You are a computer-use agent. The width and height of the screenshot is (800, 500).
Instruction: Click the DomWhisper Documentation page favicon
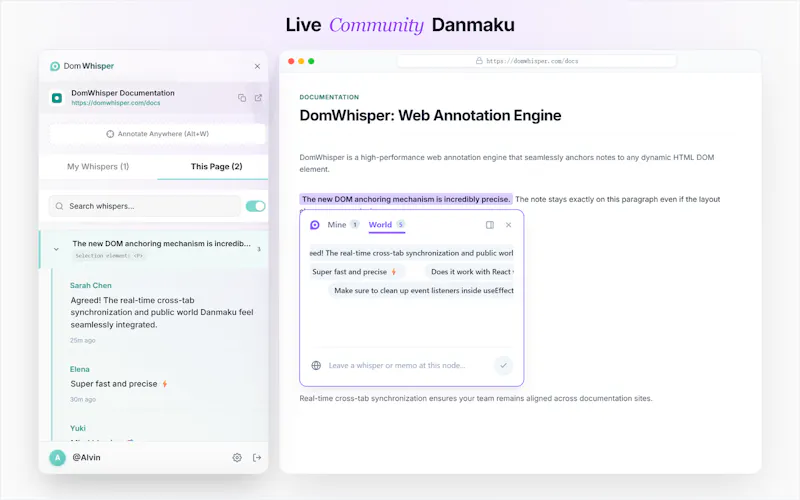pyautogui.click(x=57, y=97)
